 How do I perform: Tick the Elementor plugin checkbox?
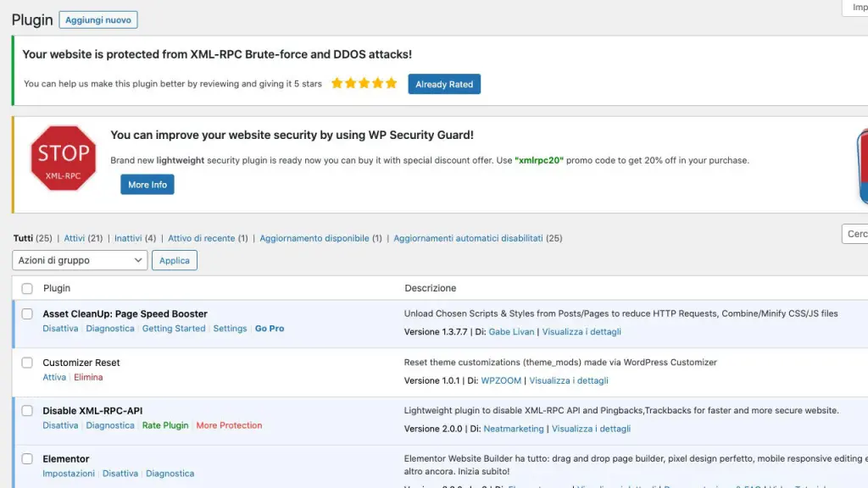point(27,458)
